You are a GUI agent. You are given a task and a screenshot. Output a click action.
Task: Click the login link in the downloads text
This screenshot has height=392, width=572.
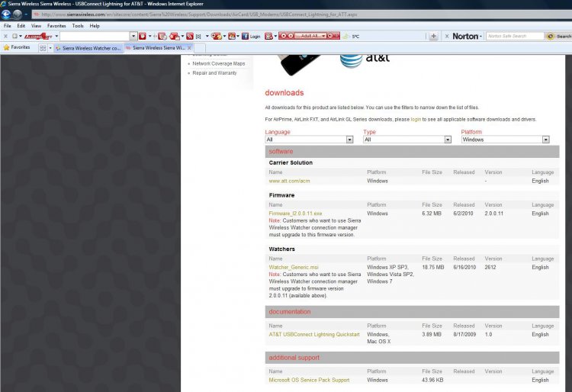416,120
